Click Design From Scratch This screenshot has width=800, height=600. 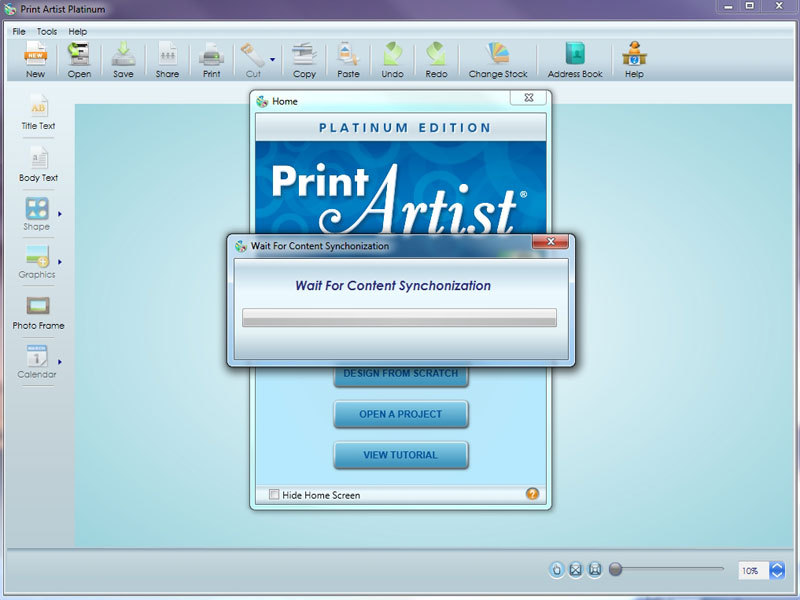click(400, 374)
